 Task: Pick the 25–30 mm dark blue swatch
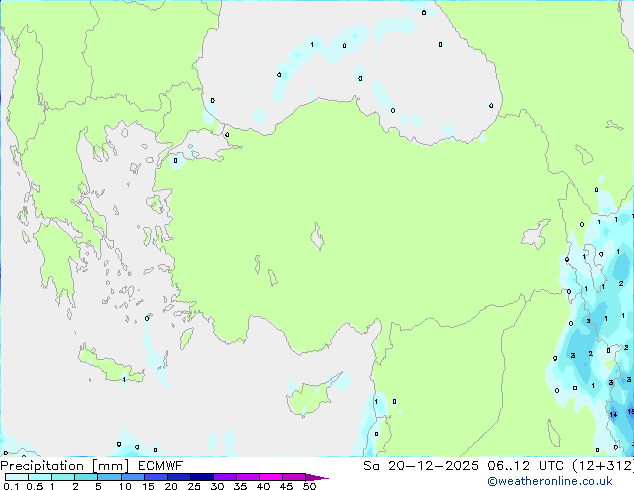click(201, 477)
